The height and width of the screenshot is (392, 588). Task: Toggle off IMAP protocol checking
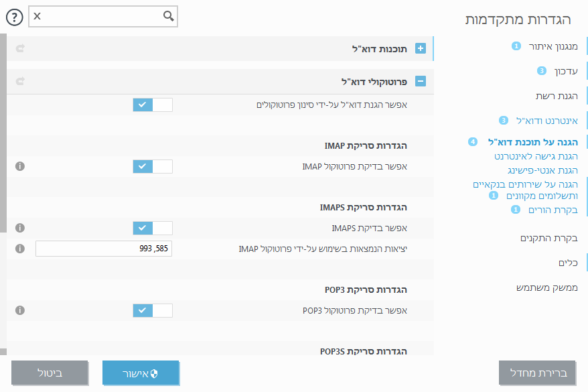click(x=151, y=166)
